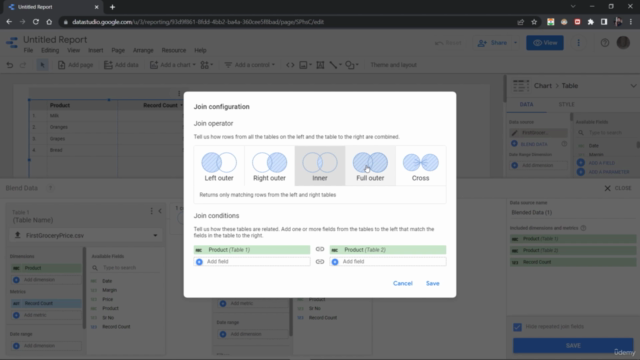Click Add page in toolbar
This screenshot has width=640, height=360.
pos(76,65)
